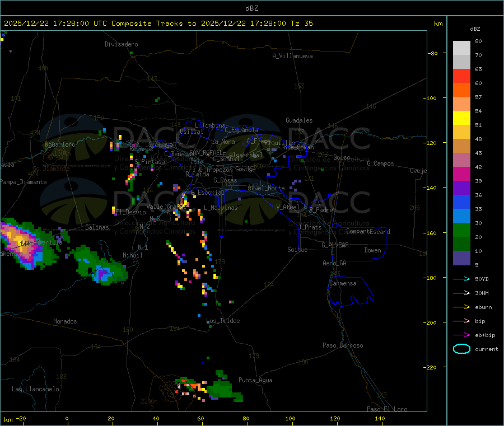Image resolution: width=504 pixels, height=426 pixels.
Task: Click the 'Morados' map label
Action: 65,321
